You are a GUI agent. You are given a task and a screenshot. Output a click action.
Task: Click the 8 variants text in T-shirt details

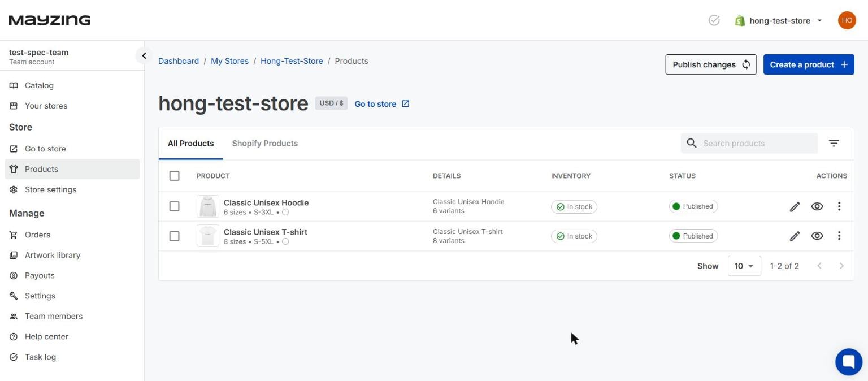tap(449, 241)
